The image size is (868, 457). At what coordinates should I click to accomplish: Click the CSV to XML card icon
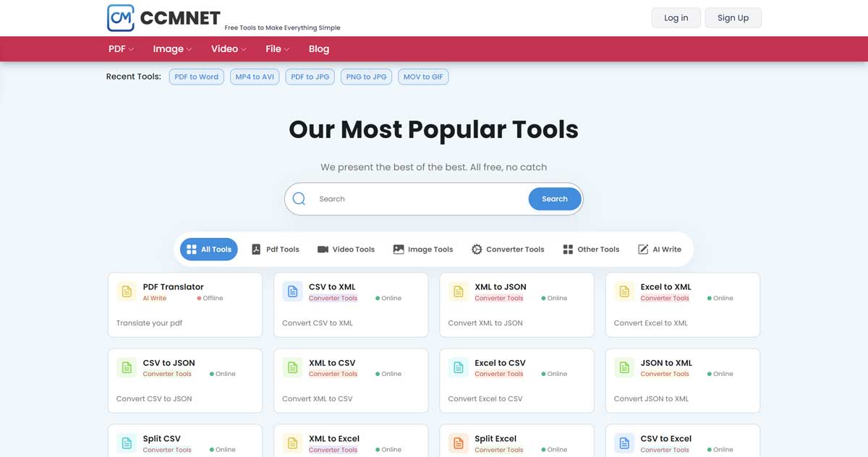[x=292, y=291]
